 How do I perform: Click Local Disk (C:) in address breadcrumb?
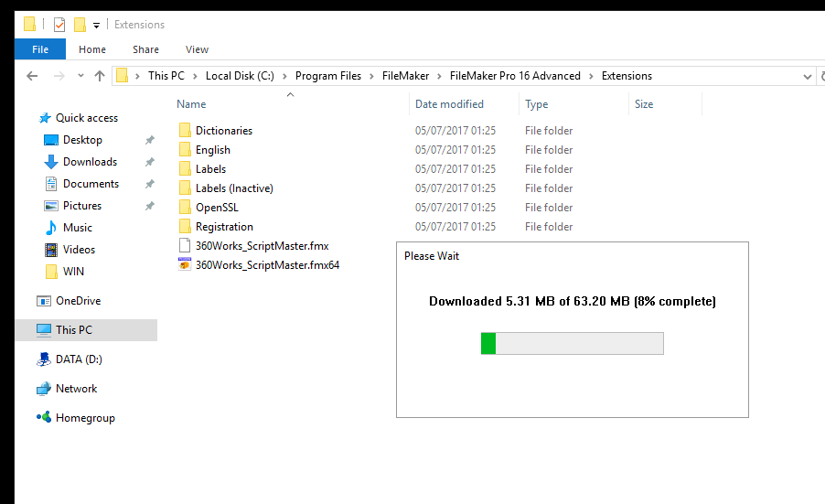[240, 76]
